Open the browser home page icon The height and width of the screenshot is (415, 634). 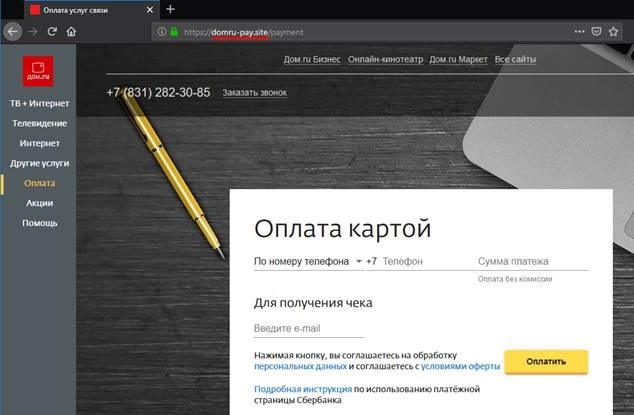71,32
